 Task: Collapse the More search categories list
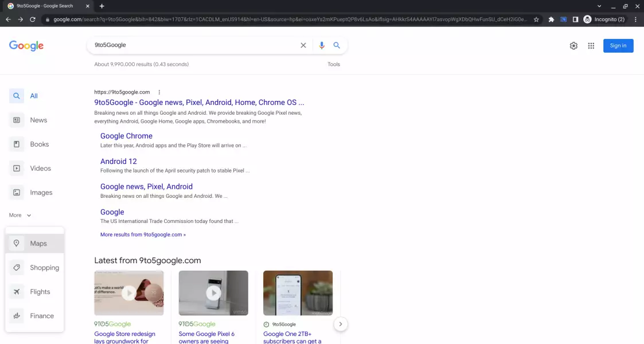[20, 216]
